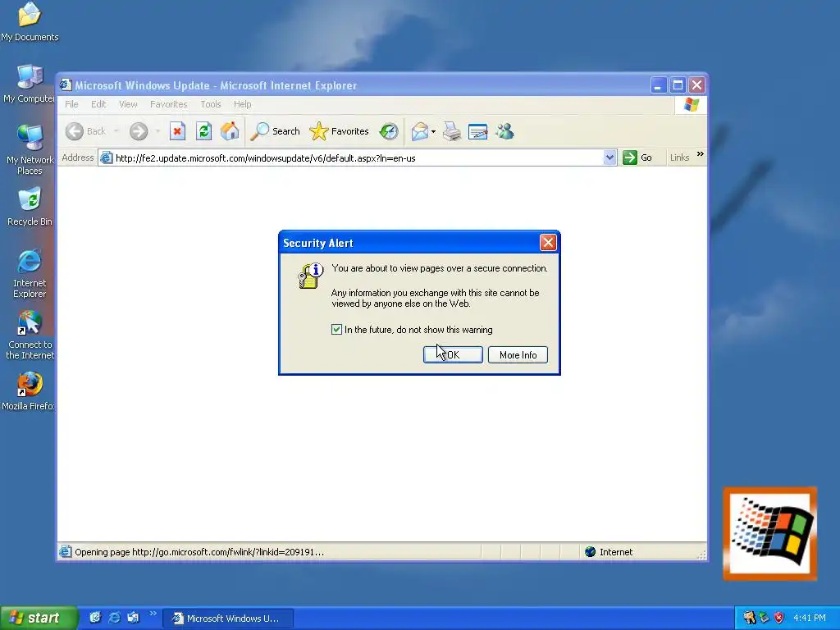Click the Go button
Viewport: 840px width, 630px height.
coord(637,157)
